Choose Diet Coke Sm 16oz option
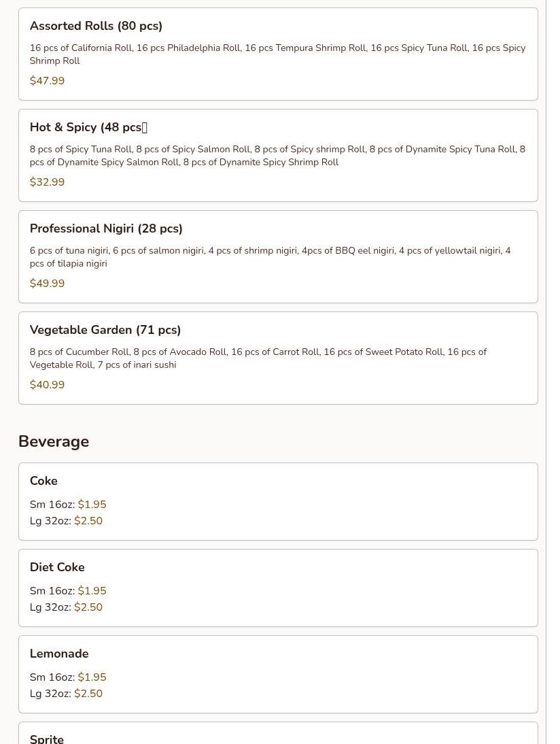 68,591
